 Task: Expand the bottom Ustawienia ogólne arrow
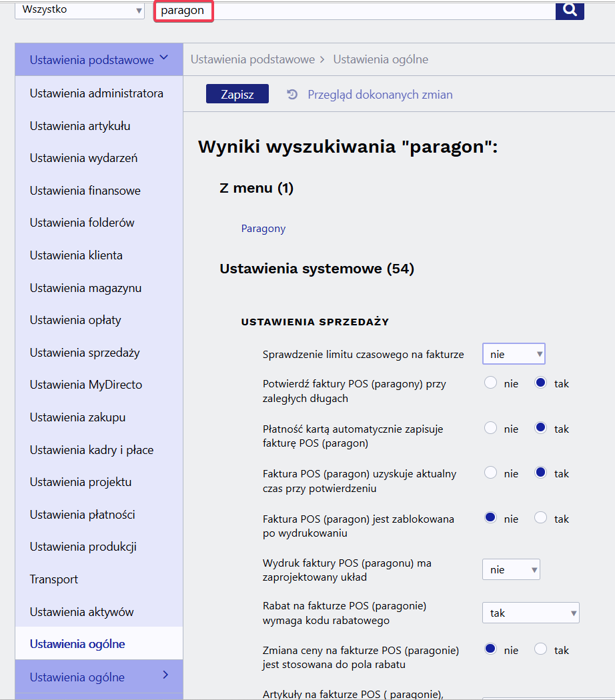[165, 676]
